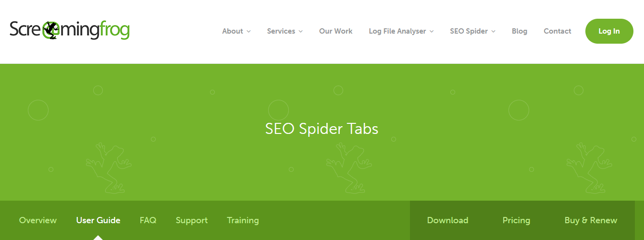Viewport: 644px width, 240px height.
Task: Click the Screaming Frog logo
Action: [x=70, y=31]
